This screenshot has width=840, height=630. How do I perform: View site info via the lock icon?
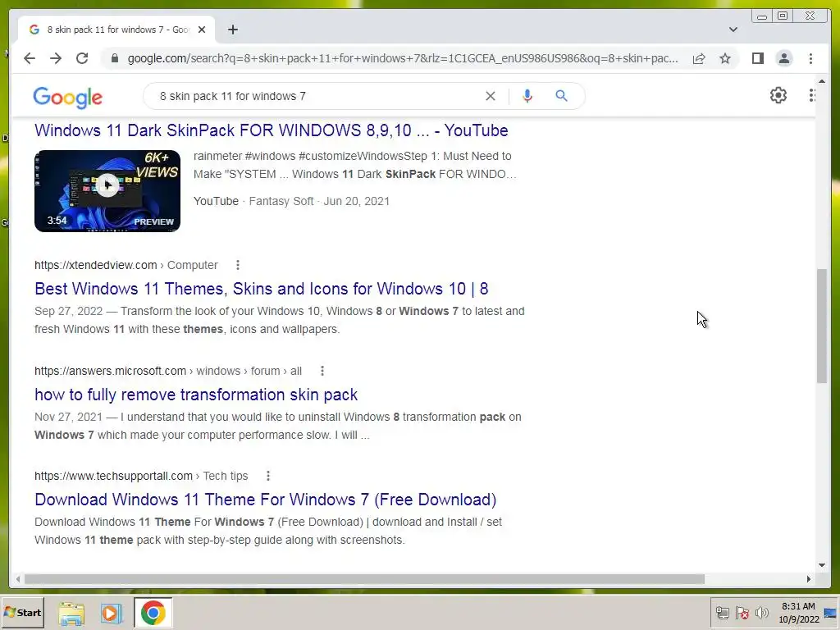coord(114,58)
